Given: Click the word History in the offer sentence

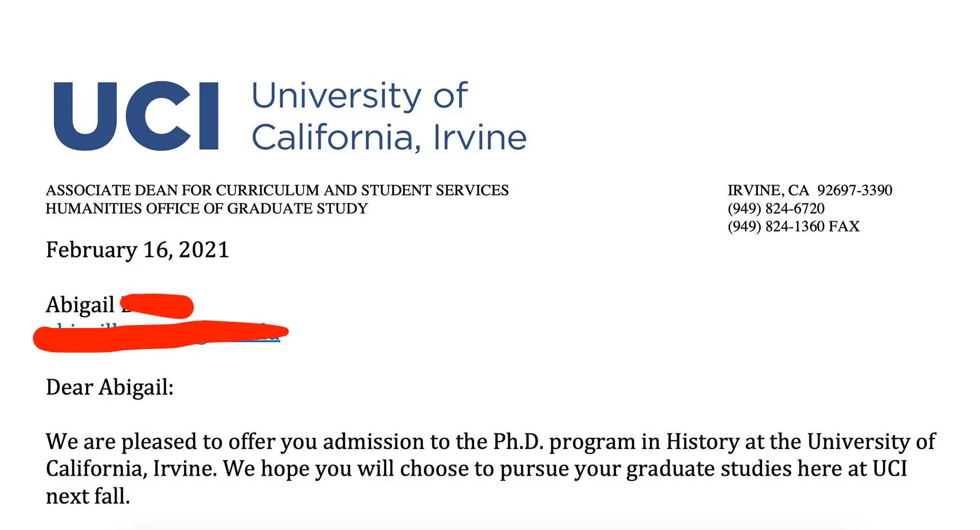Looking at the screenshot, I should (x=703, y=442).
